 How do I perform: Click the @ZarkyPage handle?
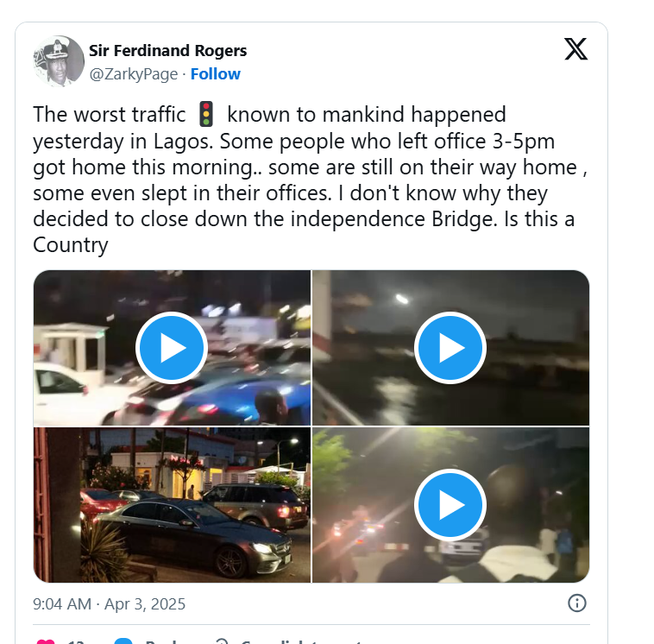[x=134, y=74]
